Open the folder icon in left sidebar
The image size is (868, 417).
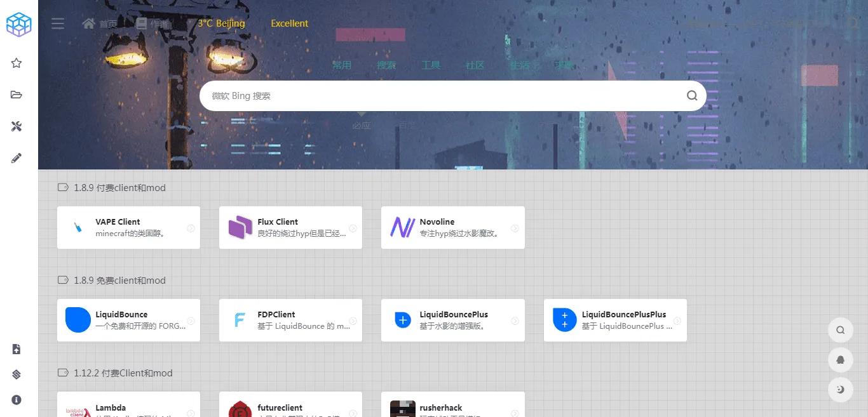coord(17,95)
